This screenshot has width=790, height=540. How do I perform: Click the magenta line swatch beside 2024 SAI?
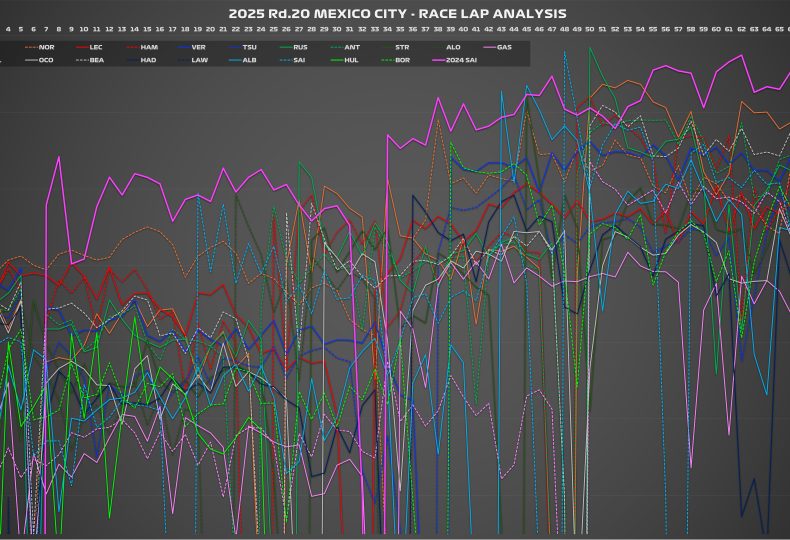(437, 60)
